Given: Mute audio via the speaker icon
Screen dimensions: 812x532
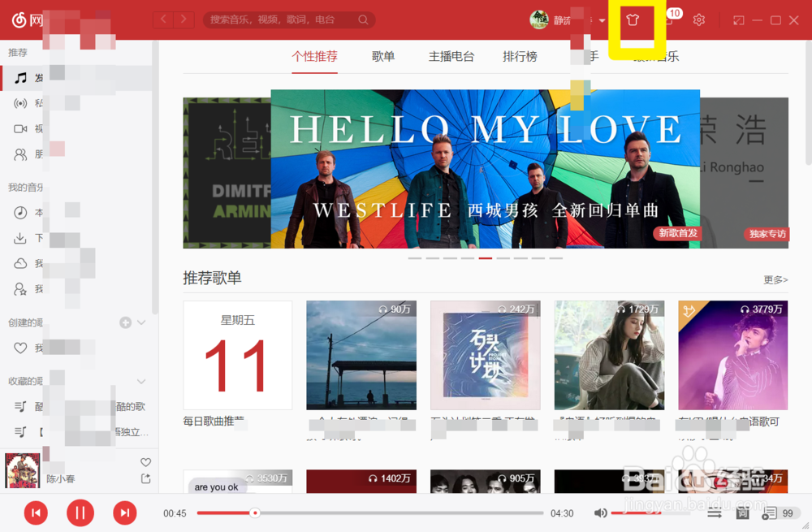Looking at the screenshot, I should (600, 513).
